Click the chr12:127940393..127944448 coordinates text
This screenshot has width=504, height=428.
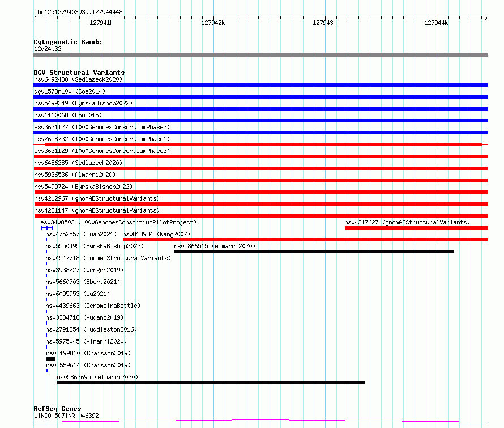point(78,12)
